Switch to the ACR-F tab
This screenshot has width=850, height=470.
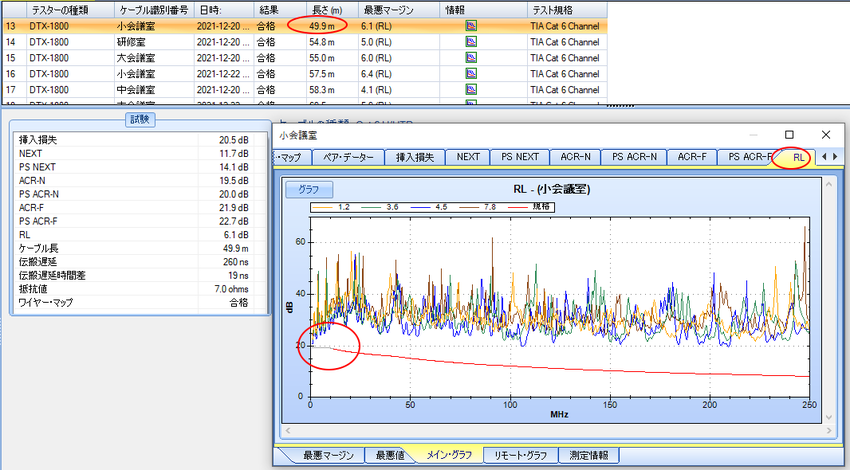[692, 157]
